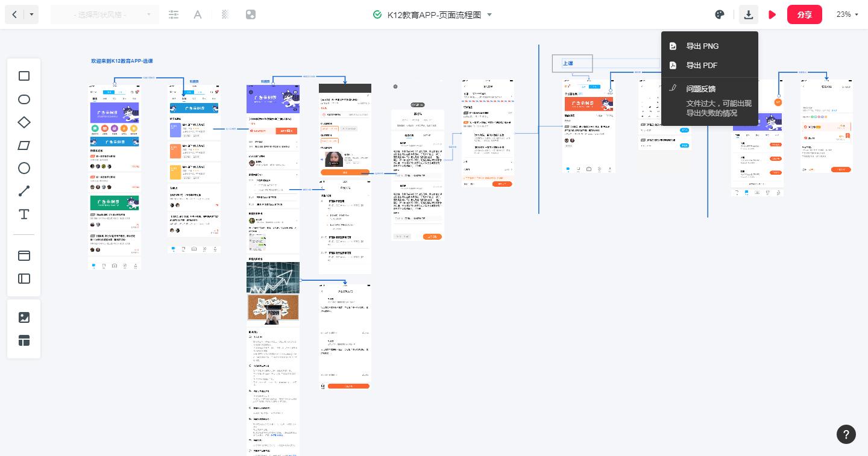Viewport: 868px width, 456px height.
Task: Click 问题反馈 in the menu
Action: (701, 89)
